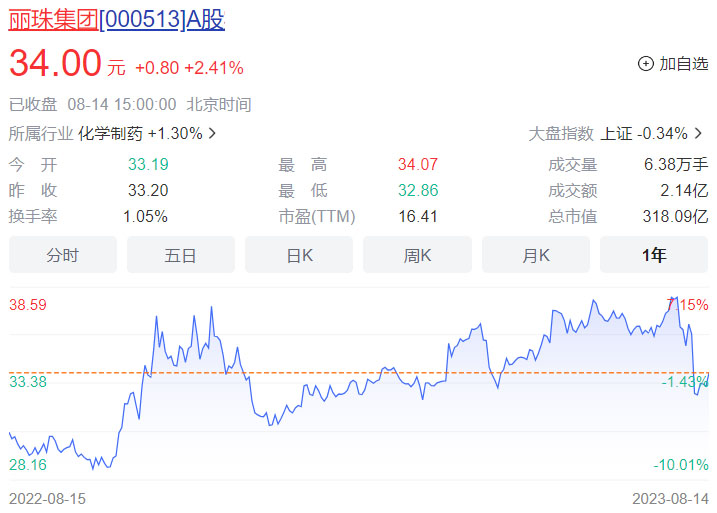The image size is (717, 513).
Task: Click the daily low value 32.86
Action: click(x=418, y=190)
